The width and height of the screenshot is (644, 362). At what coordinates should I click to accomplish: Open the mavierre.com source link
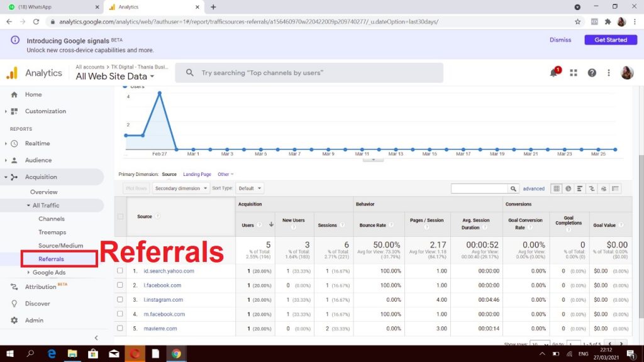pos(160,329)
